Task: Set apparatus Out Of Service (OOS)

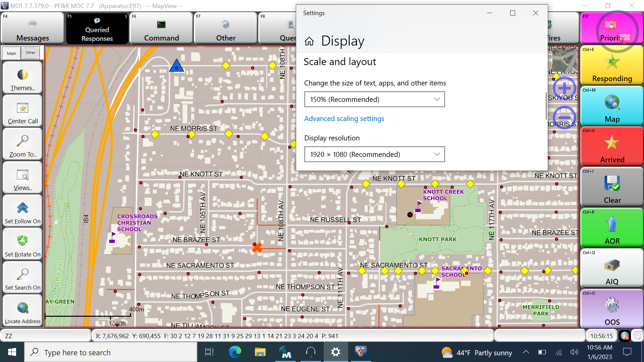Action: point(612,309)
